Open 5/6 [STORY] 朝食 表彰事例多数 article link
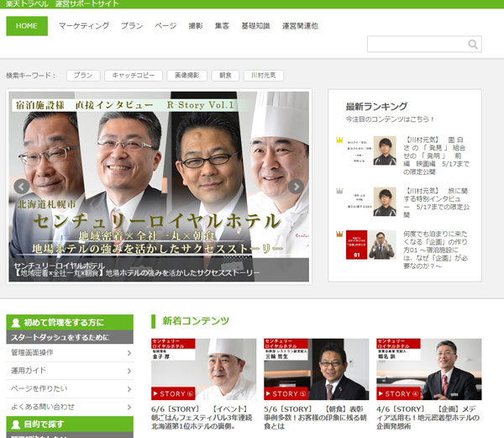The width and height of the screenshot is (504, 438). [315, 418]
